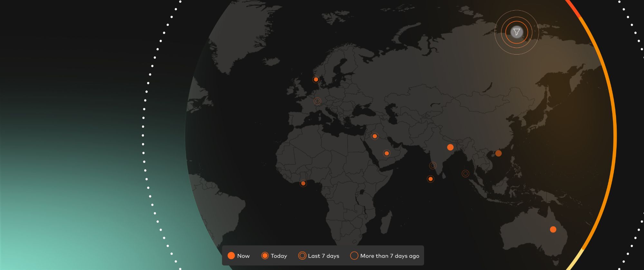Click the filled-dot marker southwest of India
The height and width of the screenshot is (270, 644).
click(431, 179)
